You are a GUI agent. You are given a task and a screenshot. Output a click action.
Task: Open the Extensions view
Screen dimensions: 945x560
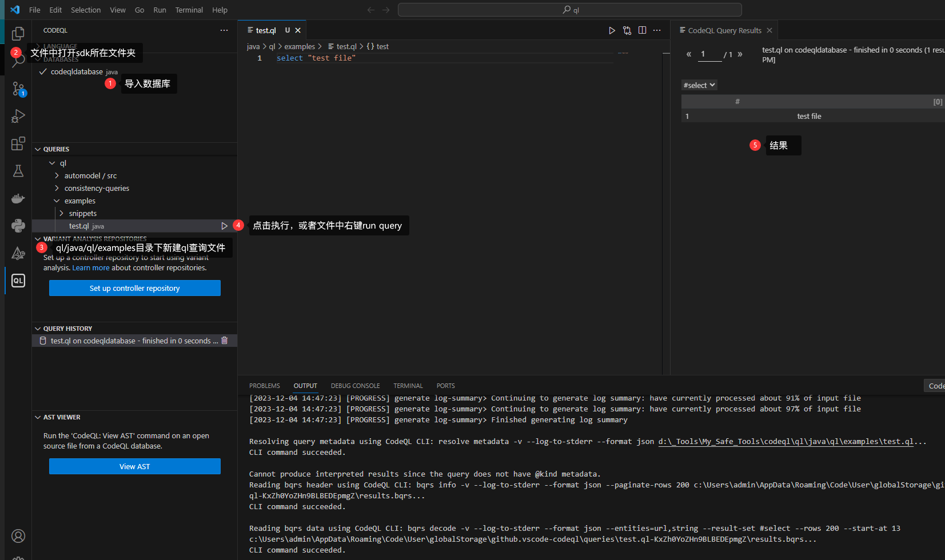18,143
